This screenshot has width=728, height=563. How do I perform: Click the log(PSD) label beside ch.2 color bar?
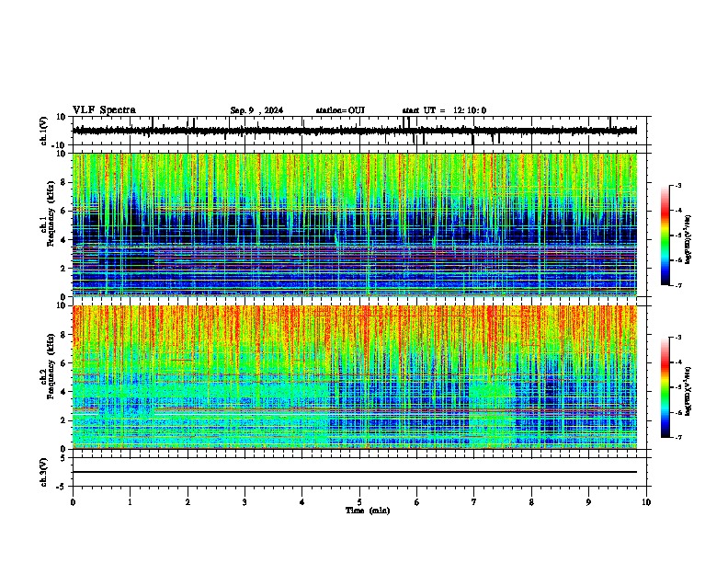tap(688, 391)
